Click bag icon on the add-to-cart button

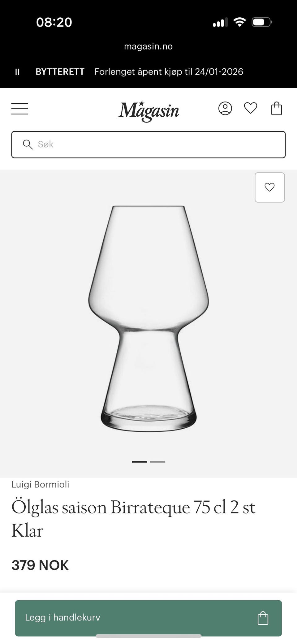click(263, 618)
